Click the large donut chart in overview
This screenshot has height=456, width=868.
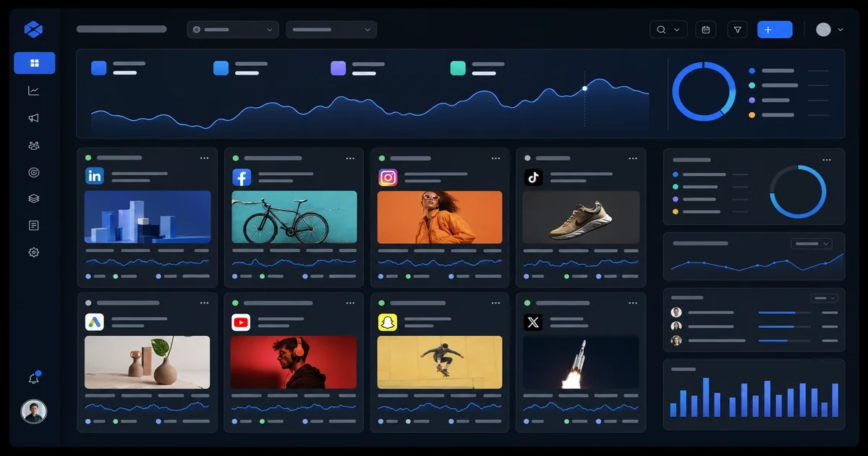click(x=704, y=91)
